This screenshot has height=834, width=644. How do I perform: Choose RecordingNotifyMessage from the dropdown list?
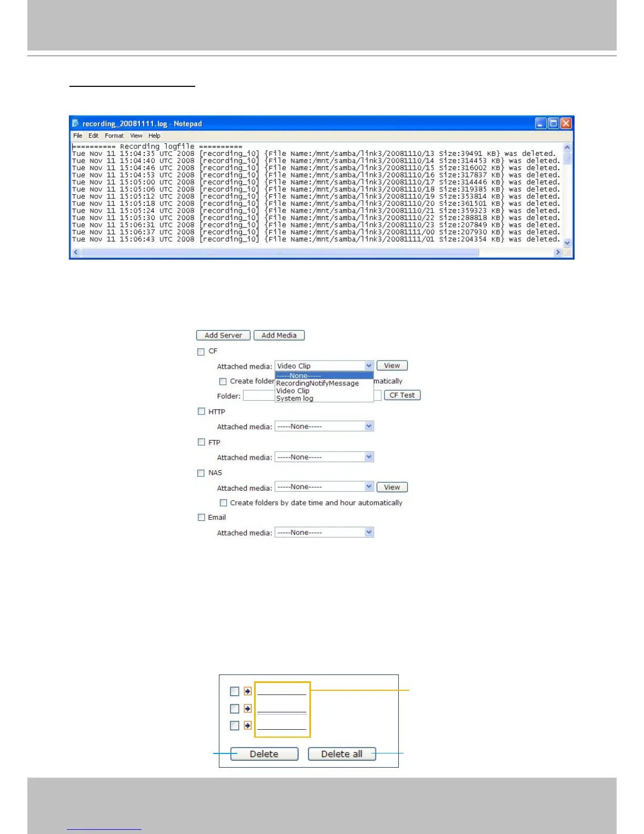pyautogui.click(x=324, y=383)
